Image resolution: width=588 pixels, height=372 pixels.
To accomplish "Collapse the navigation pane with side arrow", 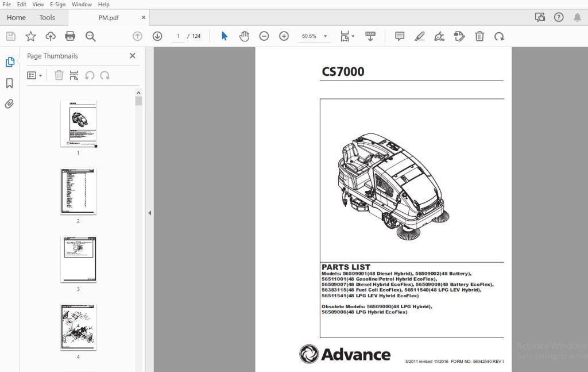I will [150, 213].
